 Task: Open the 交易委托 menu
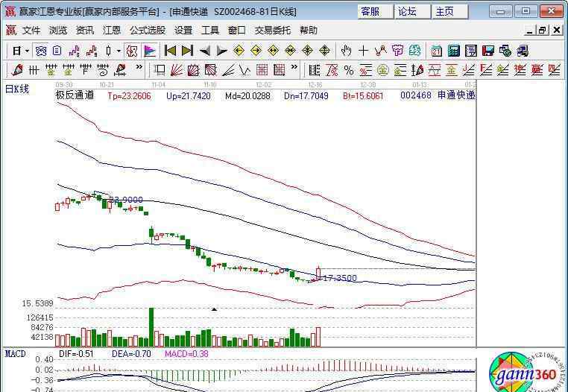272,31
